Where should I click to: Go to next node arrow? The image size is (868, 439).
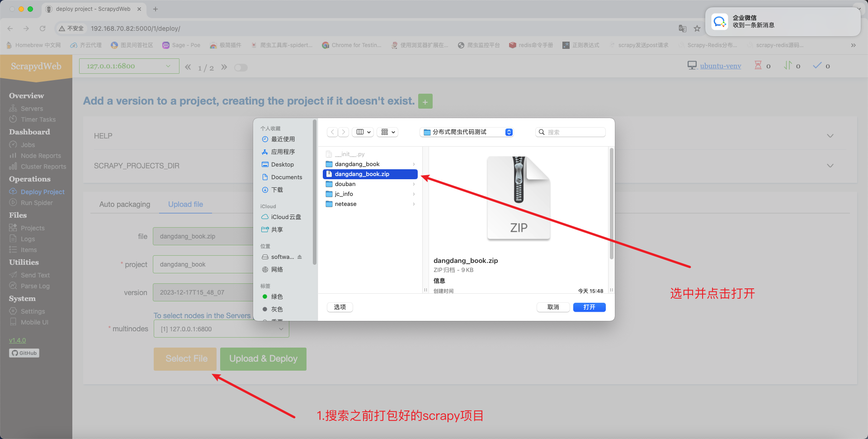coord(224,67)
